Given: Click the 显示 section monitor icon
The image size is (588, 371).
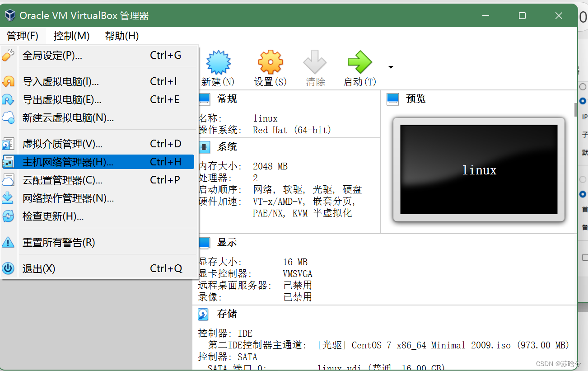Looking at the screenshot, I should 204,243.
